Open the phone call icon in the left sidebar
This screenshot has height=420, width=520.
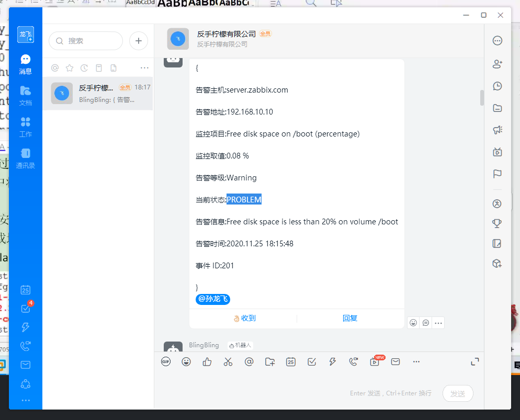[26, 346]
